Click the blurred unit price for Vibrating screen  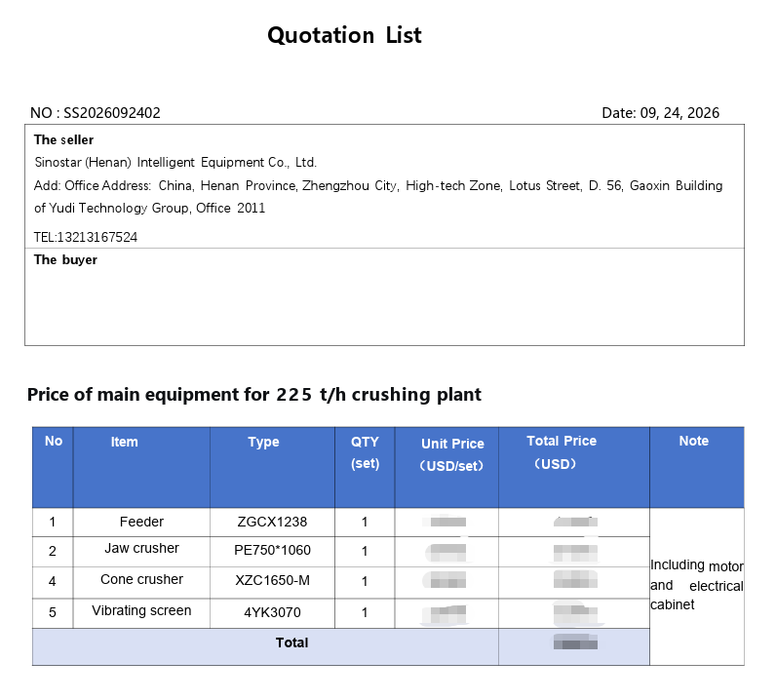click(444, 615)
